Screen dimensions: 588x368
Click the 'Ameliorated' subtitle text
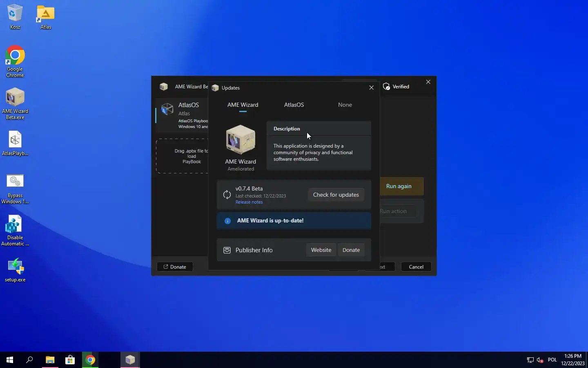[241, 169]
